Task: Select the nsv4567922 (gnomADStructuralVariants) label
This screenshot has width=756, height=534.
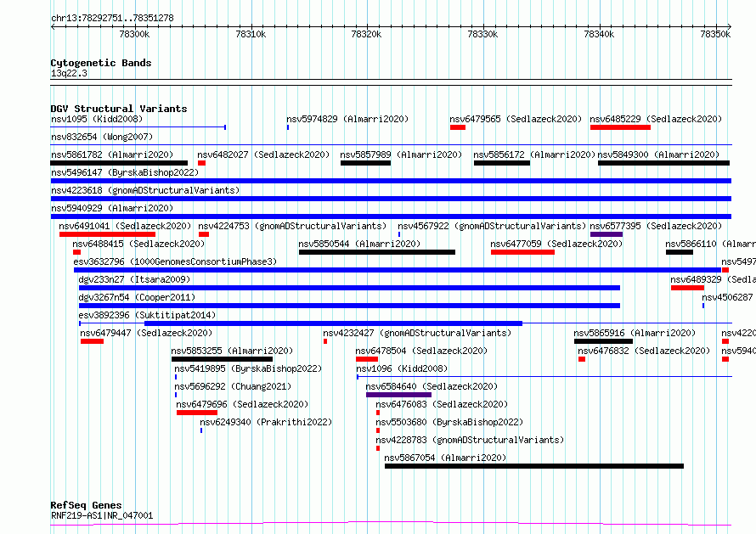Action: coord(492,226)
